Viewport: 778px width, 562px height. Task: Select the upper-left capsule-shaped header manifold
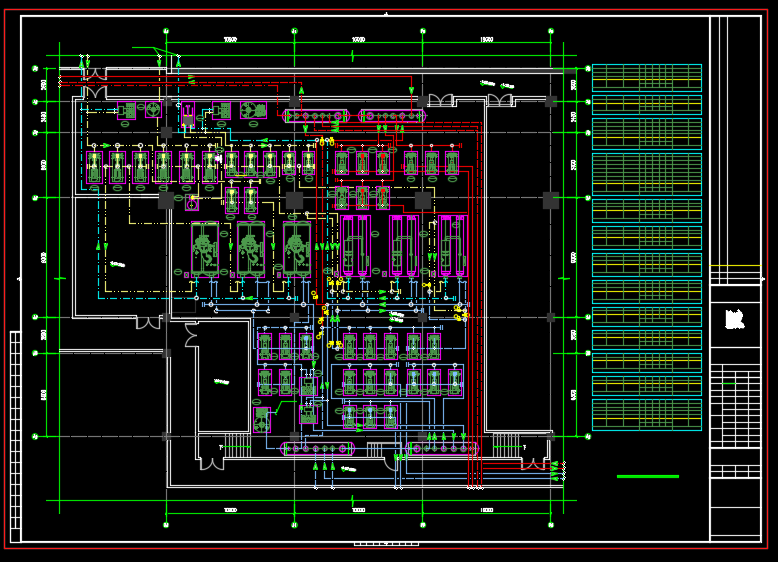click(x=316, y=116)
